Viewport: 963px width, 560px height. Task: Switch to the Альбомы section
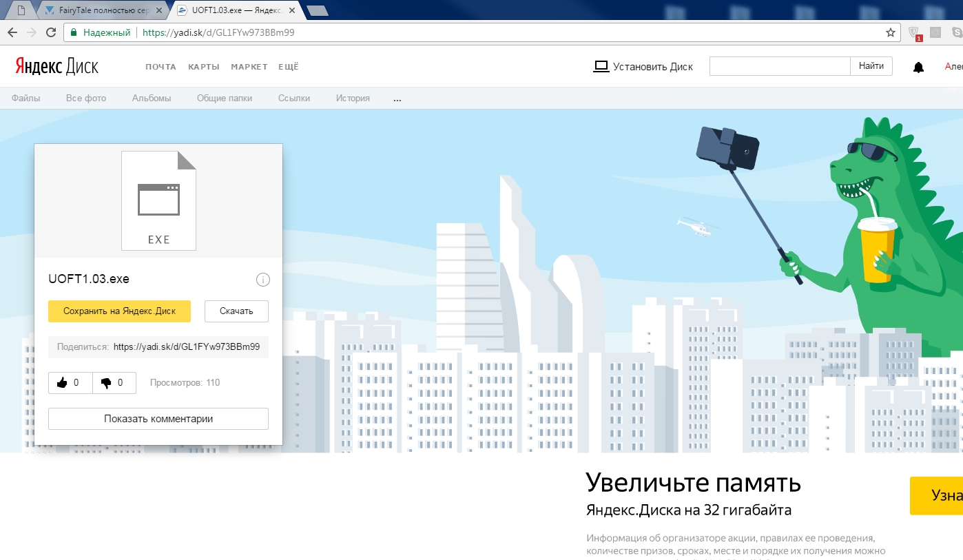pos(152,98)
